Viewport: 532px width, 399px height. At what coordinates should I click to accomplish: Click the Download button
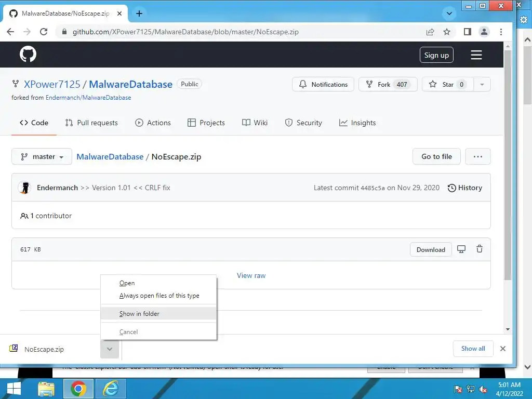431,250
